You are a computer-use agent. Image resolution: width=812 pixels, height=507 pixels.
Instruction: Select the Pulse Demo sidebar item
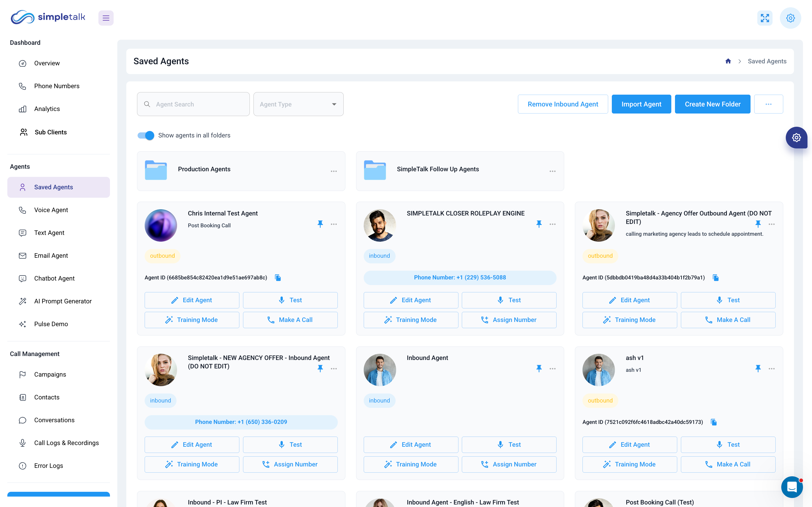click(51, 324)
